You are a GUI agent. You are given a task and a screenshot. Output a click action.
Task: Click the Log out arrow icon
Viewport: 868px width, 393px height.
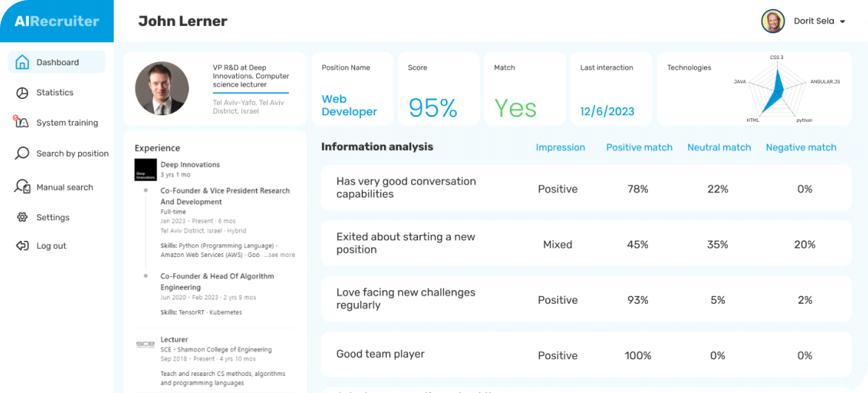(x=22, y=246)
